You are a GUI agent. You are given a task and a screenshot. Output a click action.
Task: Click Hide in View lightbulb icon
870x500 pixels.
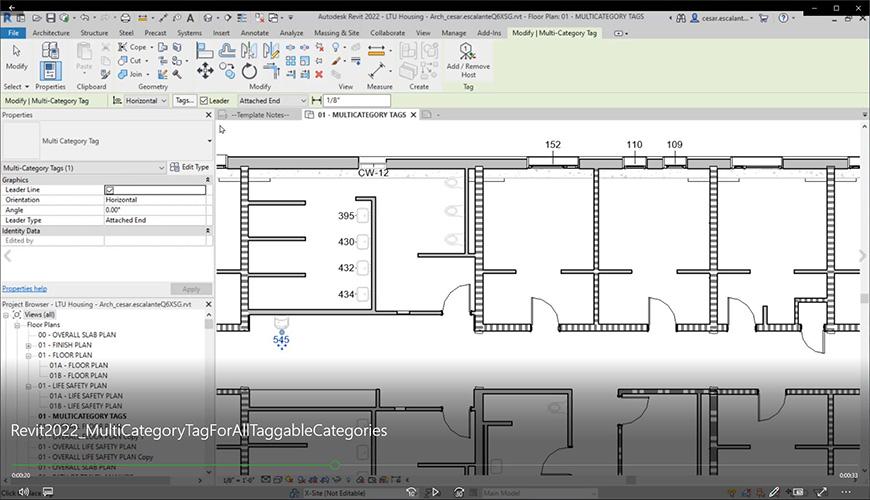pyautogui.click(x=335, y=48)
